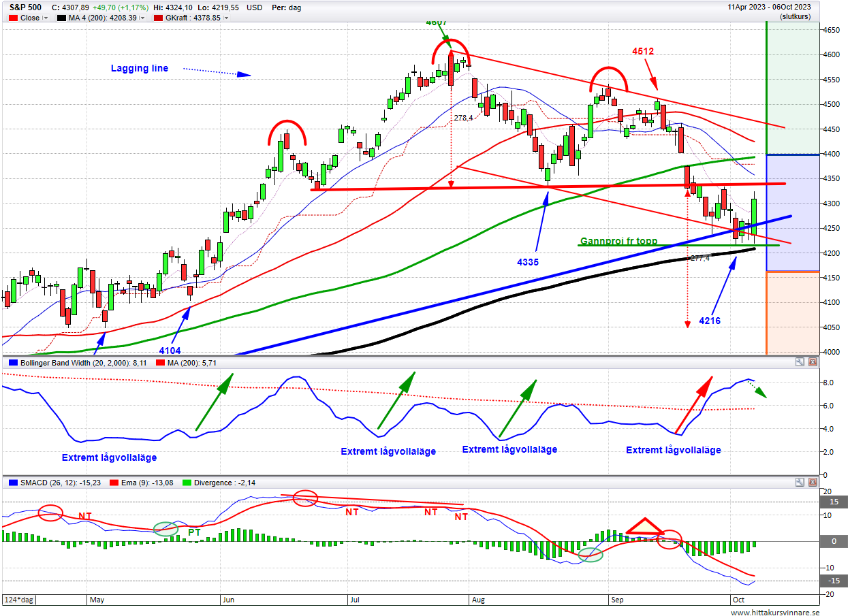
Task: Click the red Close color swatch
Action: [x=14, y=18]
